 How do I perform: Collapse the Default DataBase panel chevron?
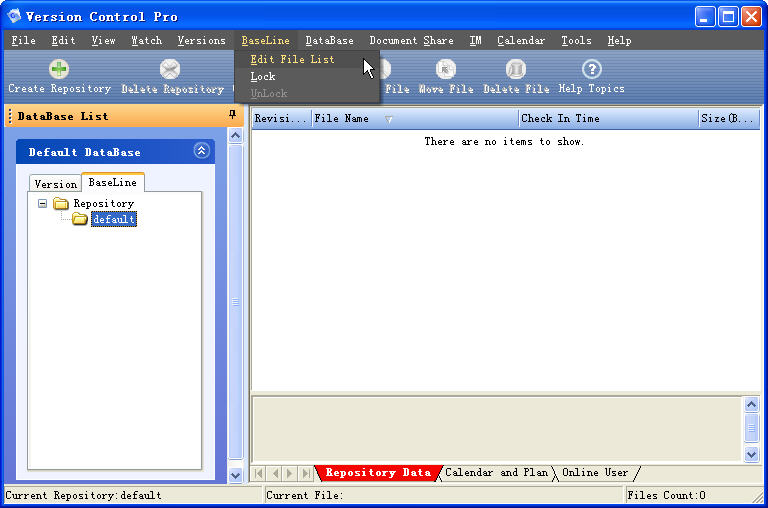[x=201, y=150]
